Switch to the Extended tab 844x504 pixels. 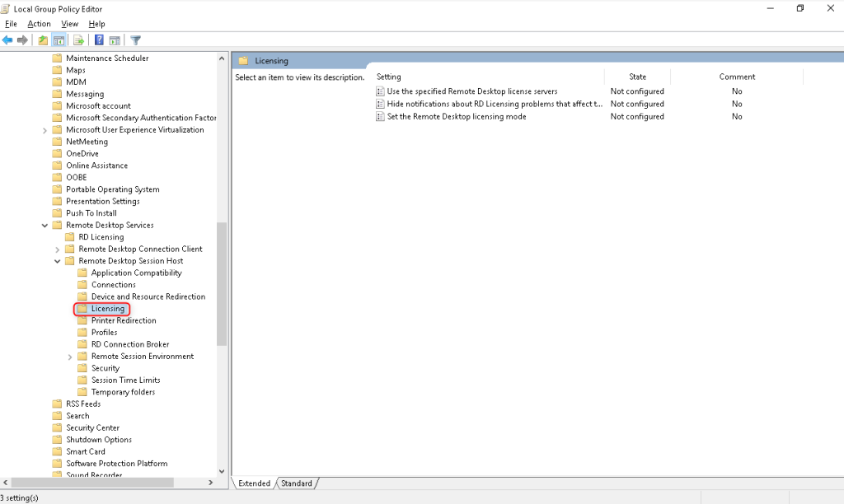[254, 483]
